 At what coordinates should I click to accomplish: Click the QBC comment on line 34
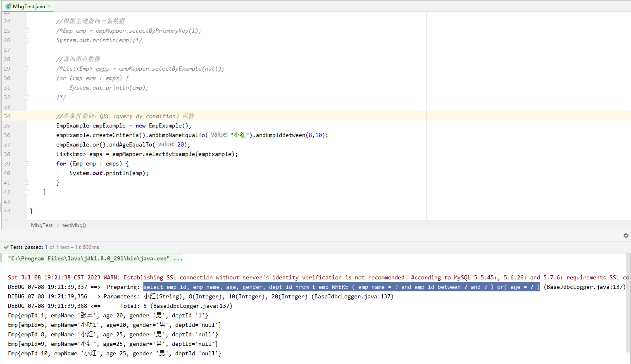click(x=125, y=116)
